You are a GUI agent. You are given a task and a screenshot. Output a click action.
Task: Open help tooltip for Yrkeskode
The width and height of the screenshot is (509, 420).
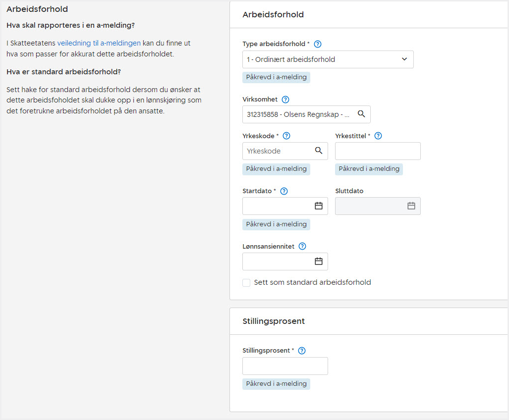(286, 136)
